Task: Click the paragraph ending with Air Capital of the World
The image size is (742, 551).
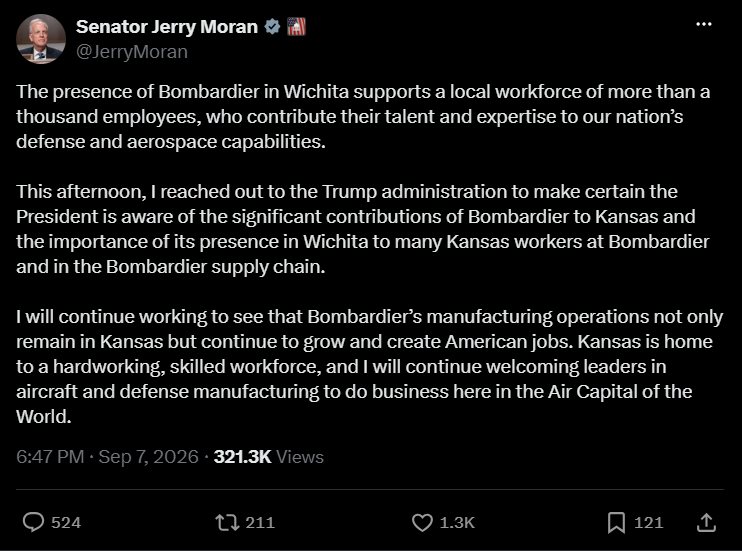Action: click(x=370, y=366)
